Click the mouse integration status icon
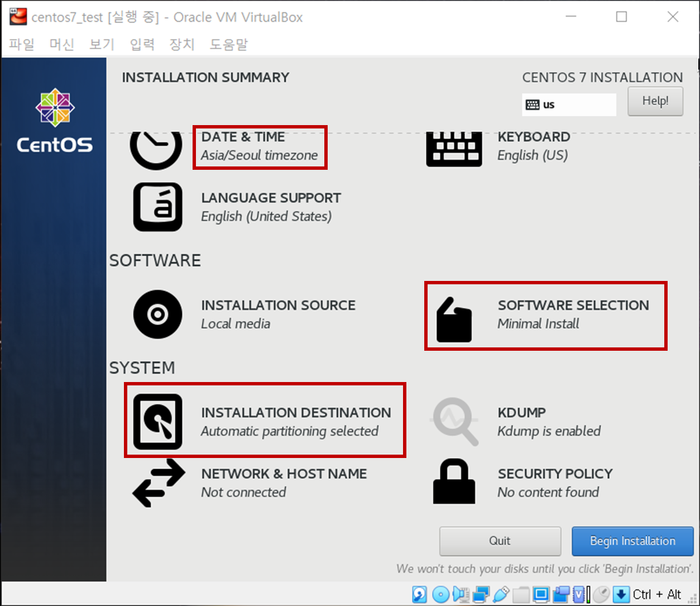This screenshot has width=700, height=606. pyautogui.click(x=601, y=594)
